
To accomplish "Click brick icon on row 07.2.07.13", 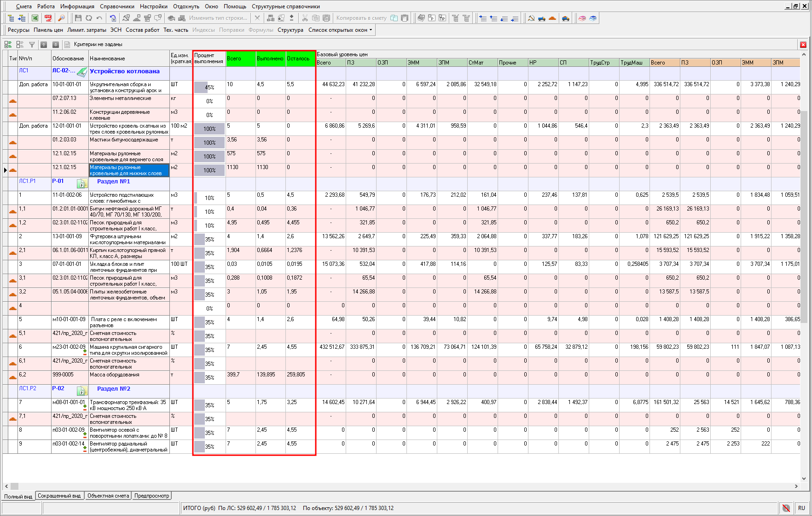I will click(13, 101).
